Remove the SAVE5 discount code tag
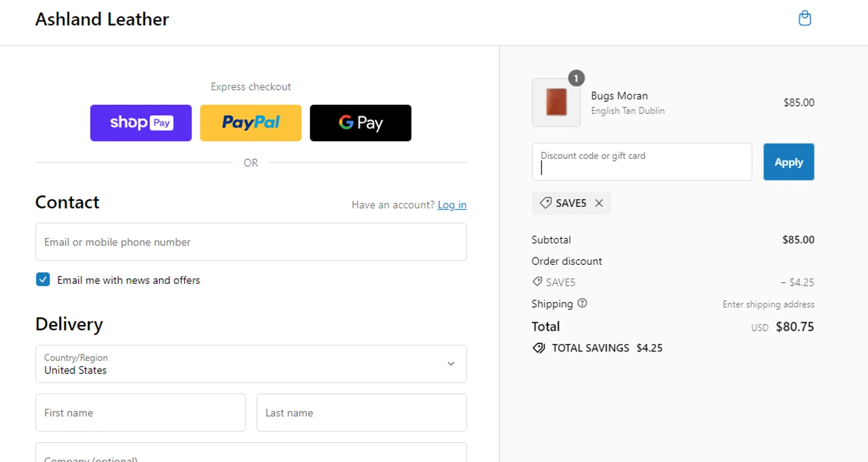The width and height of the screenshot is (868, 462). [x=599, y=203]
